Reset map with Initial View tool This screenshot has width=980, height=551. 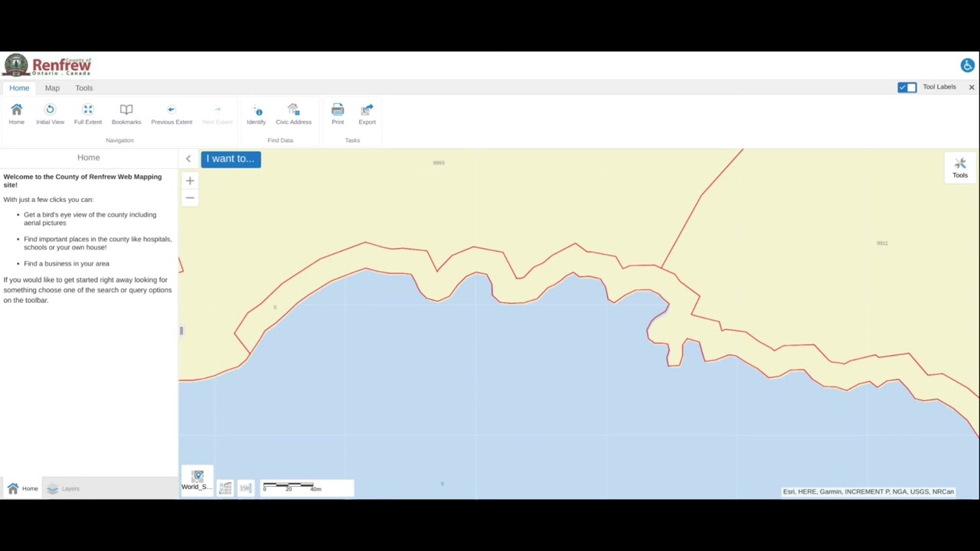tap(50, 114)
